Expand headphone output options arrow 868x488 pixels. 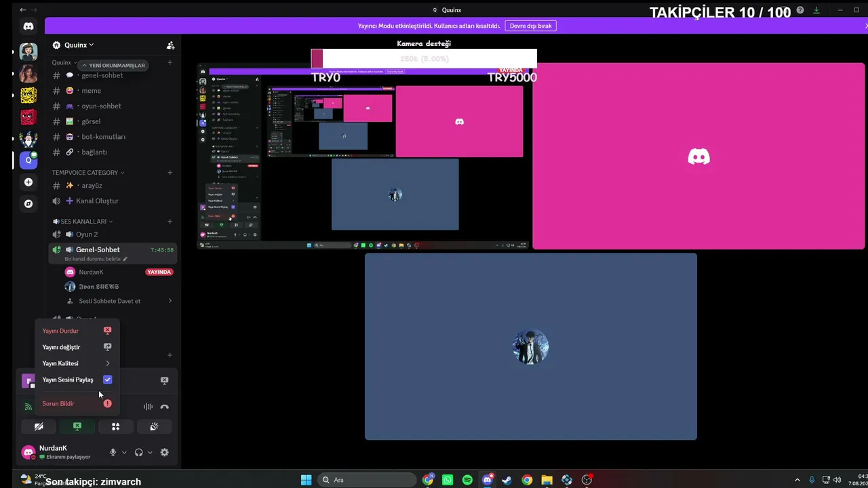pyautogui.click(x=150, y=452)
